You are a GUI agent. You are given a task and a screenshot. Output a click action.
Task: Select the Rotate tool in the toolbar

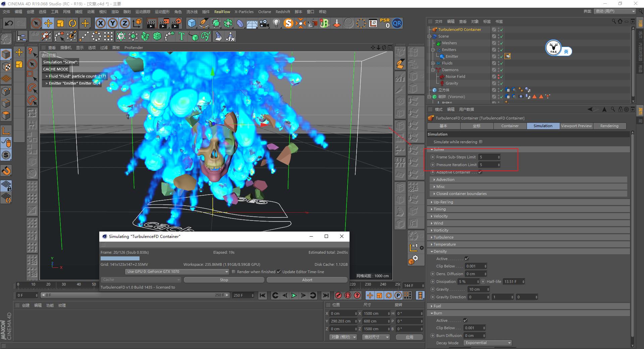(72, 23)
